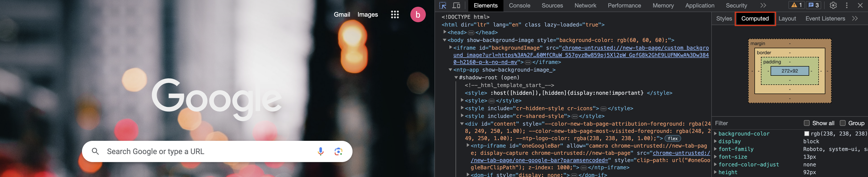This screenshot has width=868, height=177.
Task: Expand the background-color computed property
Action: (715, 134)
